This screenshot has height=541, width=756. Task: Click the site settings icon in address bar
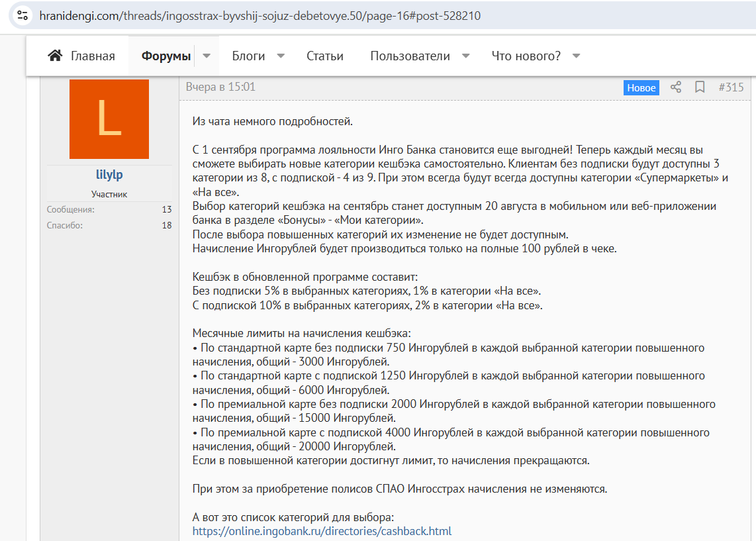click(x=23, y=16)
